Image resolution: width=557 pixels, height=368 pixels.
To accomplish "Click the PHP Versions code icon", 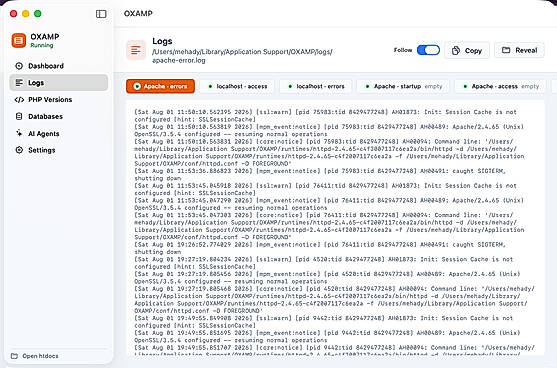I will [x=19, y=100].
